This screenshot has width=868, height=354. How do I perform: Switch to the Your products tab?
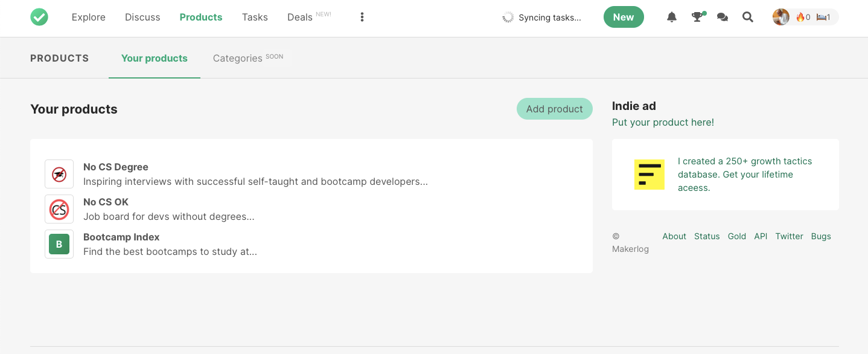coord(154,58)
